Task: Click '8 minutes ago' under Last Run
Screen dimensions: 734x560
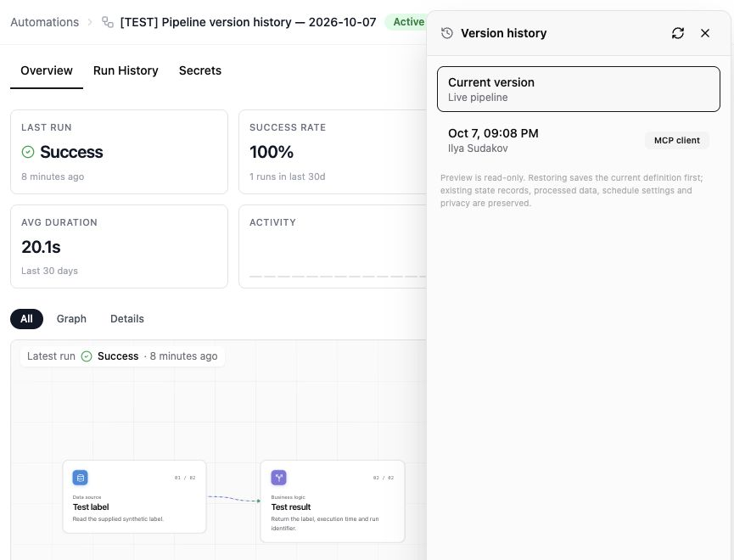Action: [x=53, y=176]
